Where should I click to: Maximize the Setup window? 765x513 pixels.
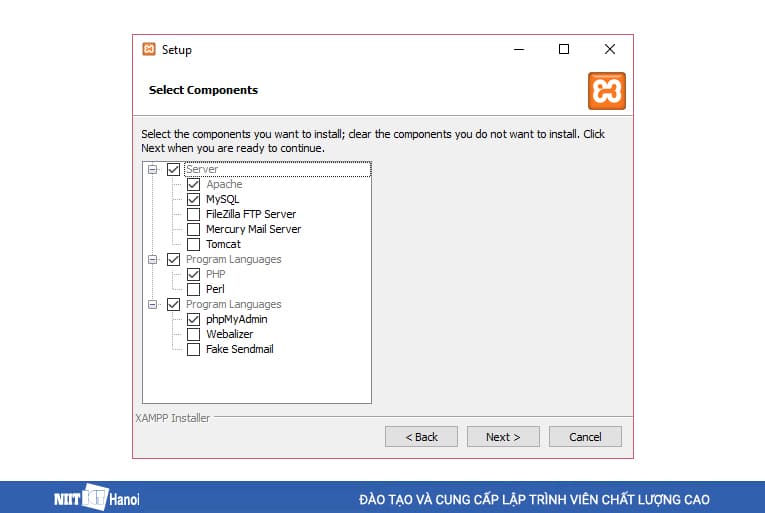click(x=564, y=49)
